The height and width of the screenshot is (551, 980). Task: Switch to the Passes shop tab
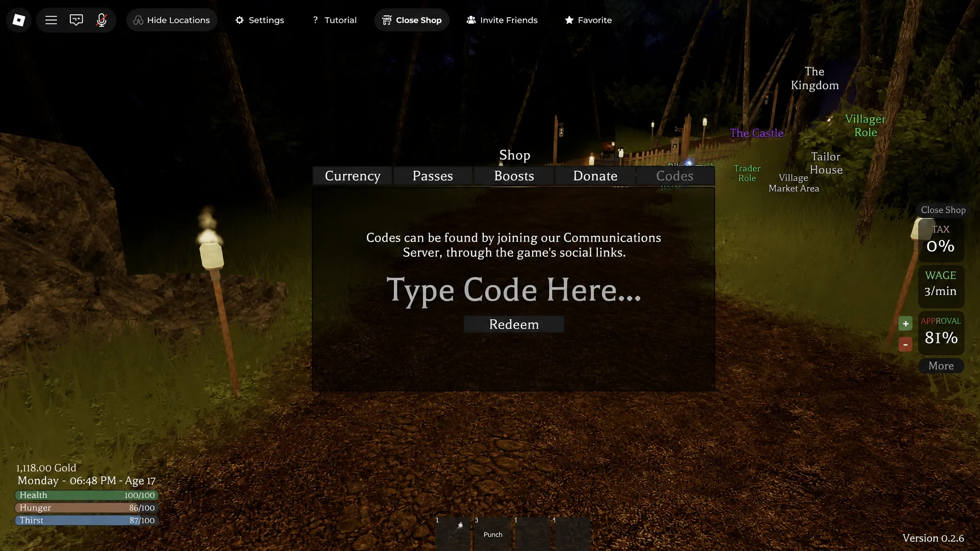433,176
